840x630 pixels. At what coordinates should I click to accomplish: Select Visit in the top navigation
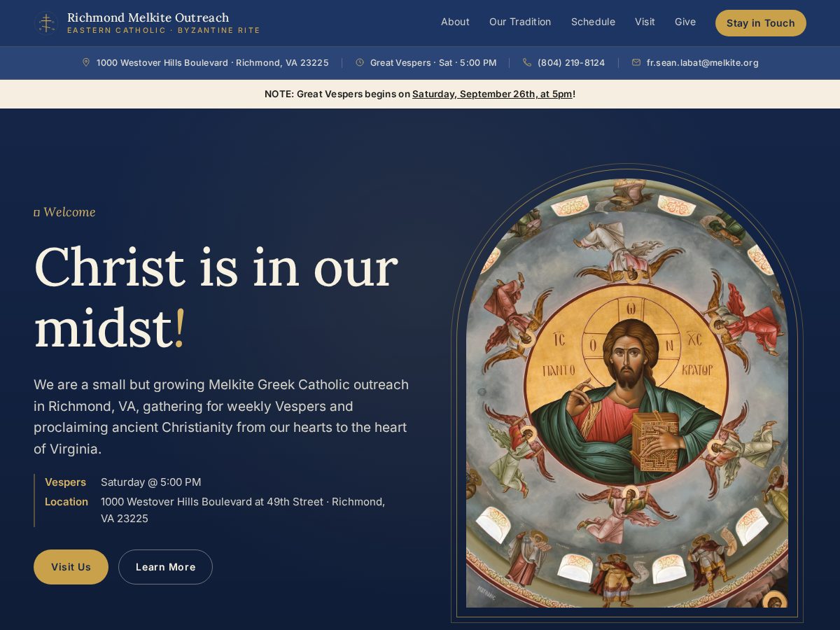pos(645,22)
